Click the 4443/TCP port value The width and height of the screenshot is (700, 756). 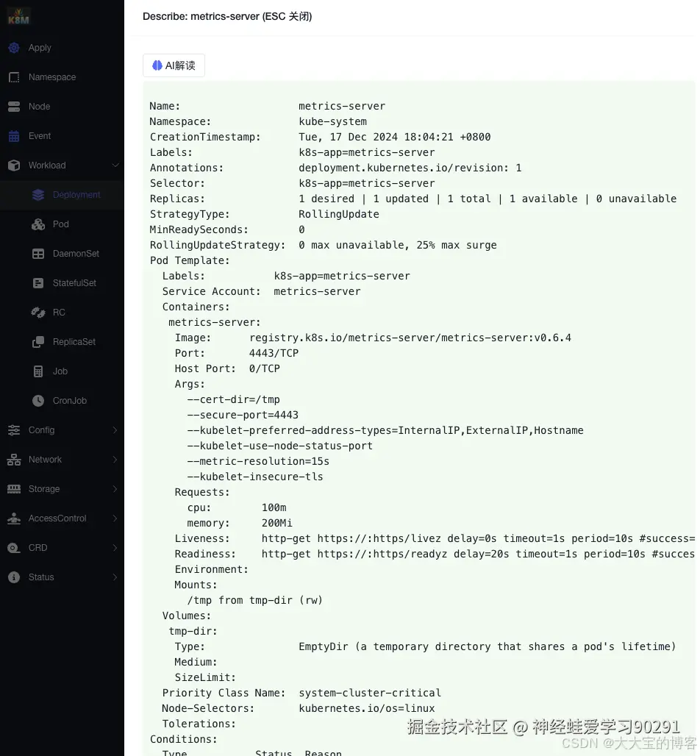pyautogui.click(x=274, y=353)
